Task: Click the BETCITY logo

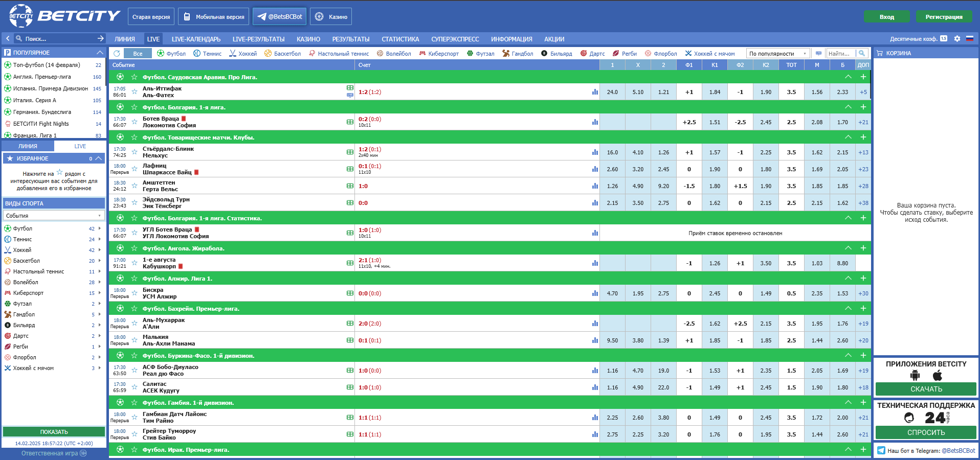Action: (64, 16)
